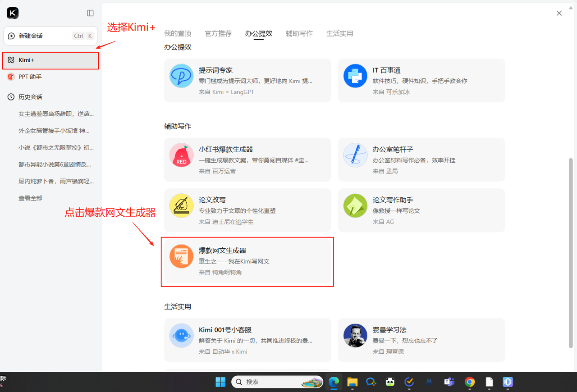The height and width of the screenshot is (392, 577).
Task: Click the vertical scrollbar thumb on right
Action: click(x=572, y=252)
